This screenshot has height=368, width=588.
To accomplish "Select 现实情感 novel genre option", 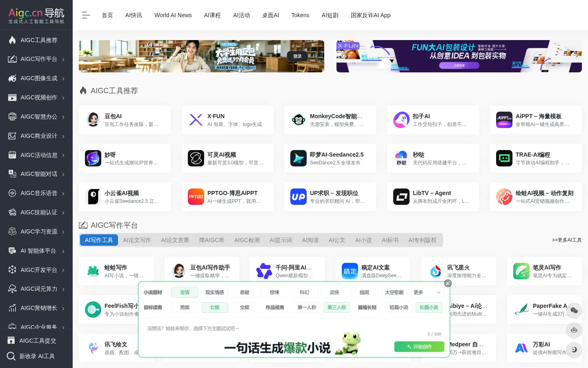I will (x=215, y=292).
